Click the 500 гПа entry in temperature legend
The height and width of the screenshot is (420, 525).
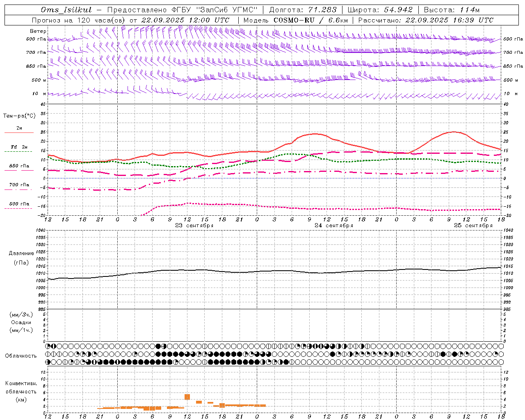[x=19, y=204]
